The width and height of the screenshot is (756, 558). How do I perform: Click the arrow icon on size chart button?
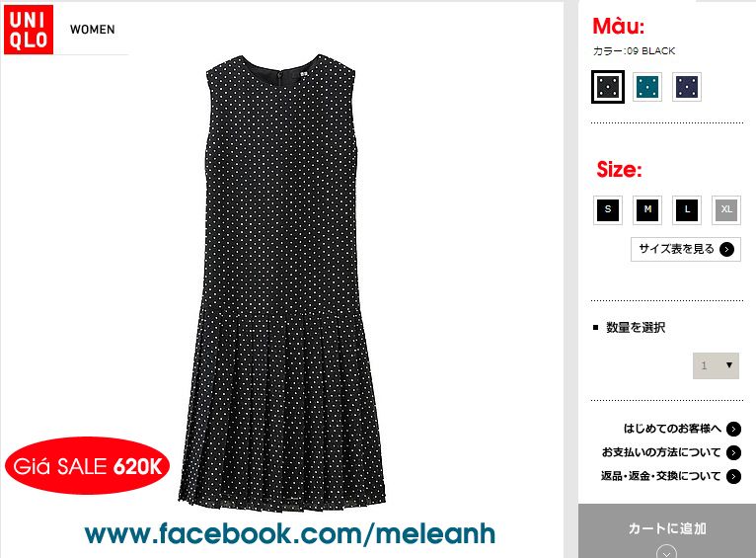(726, 249)
